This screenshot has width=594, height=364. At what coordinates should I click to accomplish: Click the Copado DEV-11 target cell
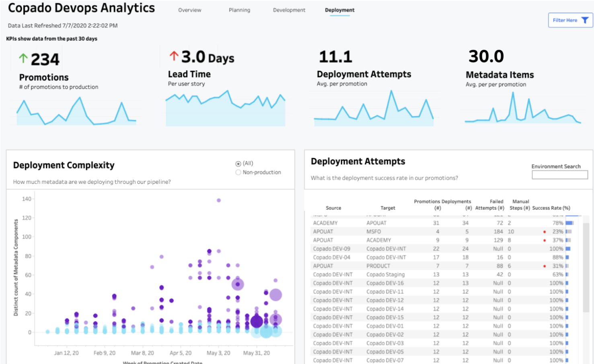coord(385,292)
